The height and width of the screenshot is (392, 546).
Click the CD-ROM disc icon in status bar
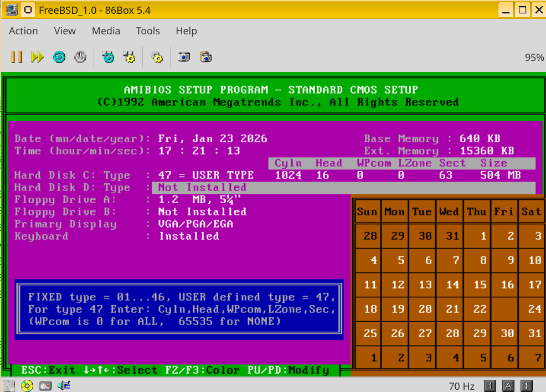tap(27, 385)
